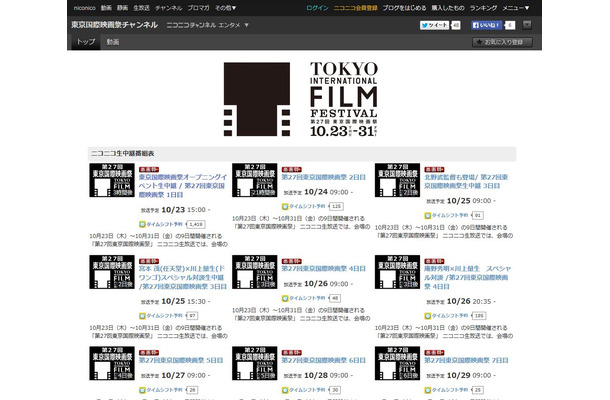The width and height of the screenshot is (610, 400).
Task: Open the 第27回東京国際映画祭 5日目 link
Action: [181, 360]
